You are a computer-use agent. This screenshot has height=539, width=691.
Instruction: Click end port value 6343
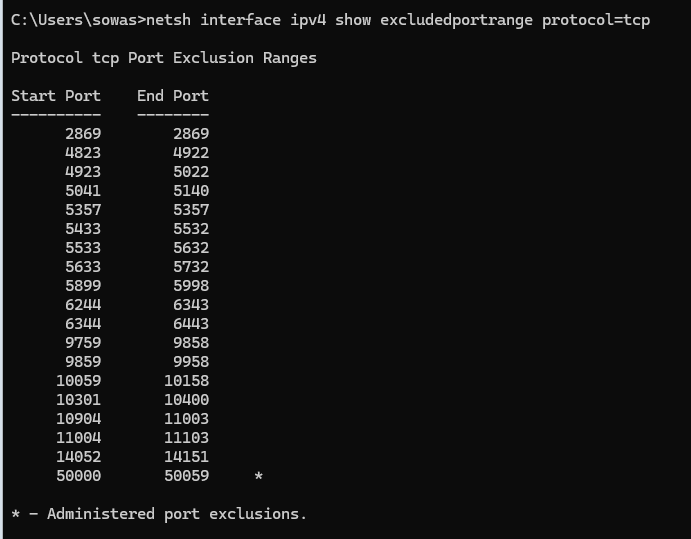[x=191, y=305]
